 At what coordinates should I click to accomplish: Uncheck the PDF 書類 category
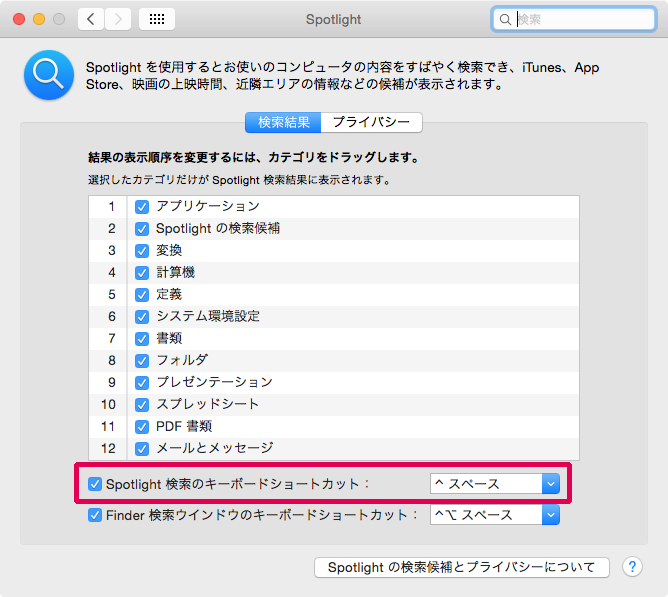pyautogui.click(x=142, y=427)
